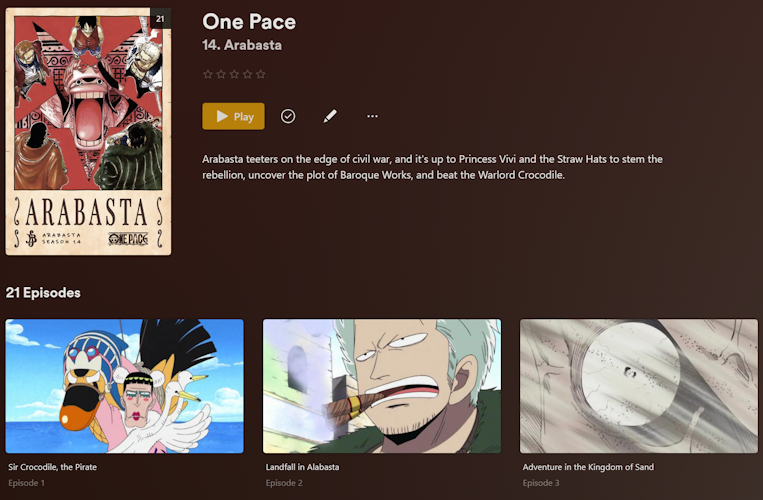Open the Arabasta season poster
Viewport: 763px width, 500px height.
pos(88,131)
